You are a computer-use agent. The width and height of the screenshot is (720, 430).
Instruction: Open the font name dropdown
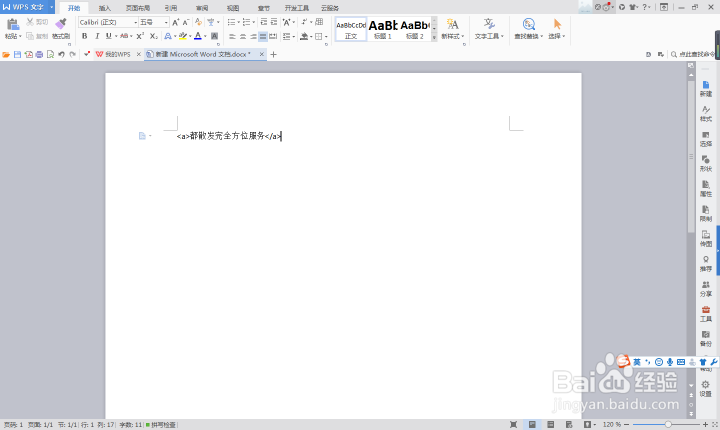click(x=135, y=22)
